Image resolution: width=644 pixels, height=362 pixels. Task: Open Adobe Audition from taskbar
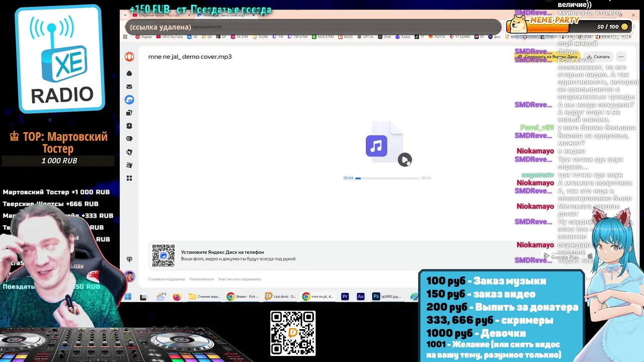360,297
